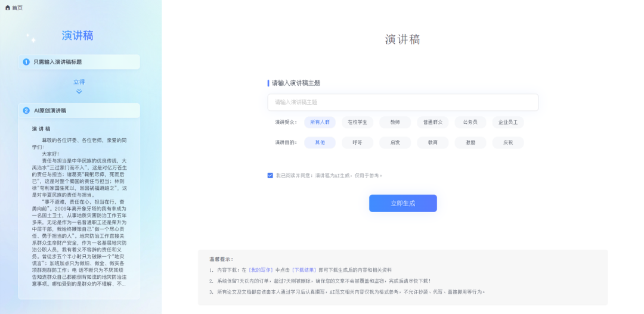Image resolution: width=644 pixels, height=314 pixels.
Task: Click the 演讲受众 label
Action: pos(286,122)
